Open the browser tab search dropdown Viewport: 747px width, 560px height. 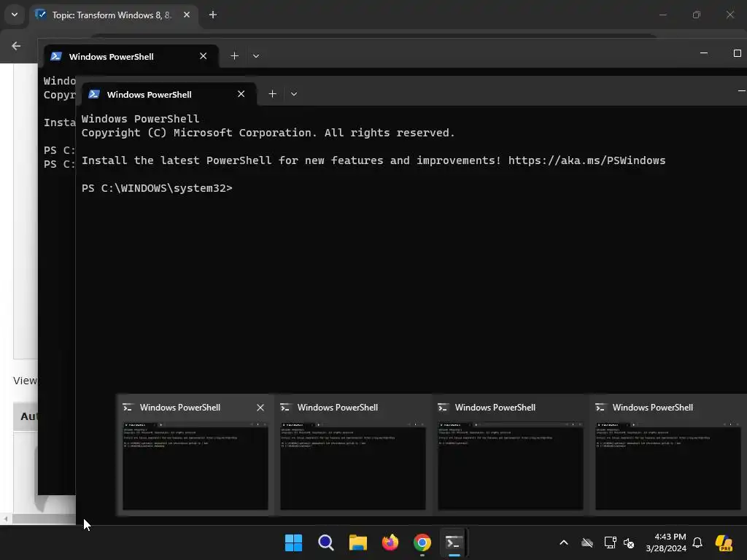coord(15,15)
